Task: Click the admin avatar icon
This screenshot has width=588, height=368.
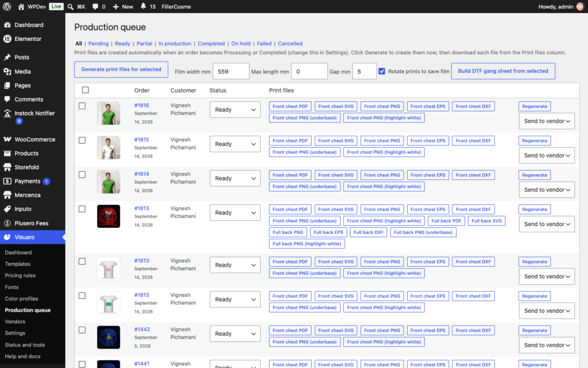Action: click(x=580, y=6)
